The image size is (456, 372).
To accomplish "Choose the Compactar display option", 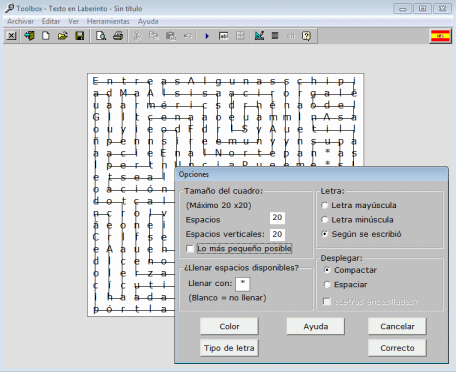I will (327, 270).
